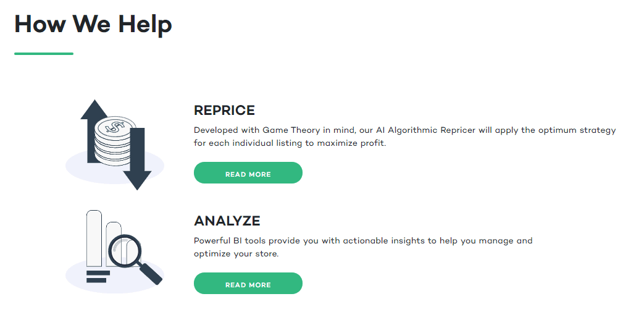This screenshot has width=644, height=312.
Task: Click the magnifying glass handle
Action: click(x=150, y=272)
